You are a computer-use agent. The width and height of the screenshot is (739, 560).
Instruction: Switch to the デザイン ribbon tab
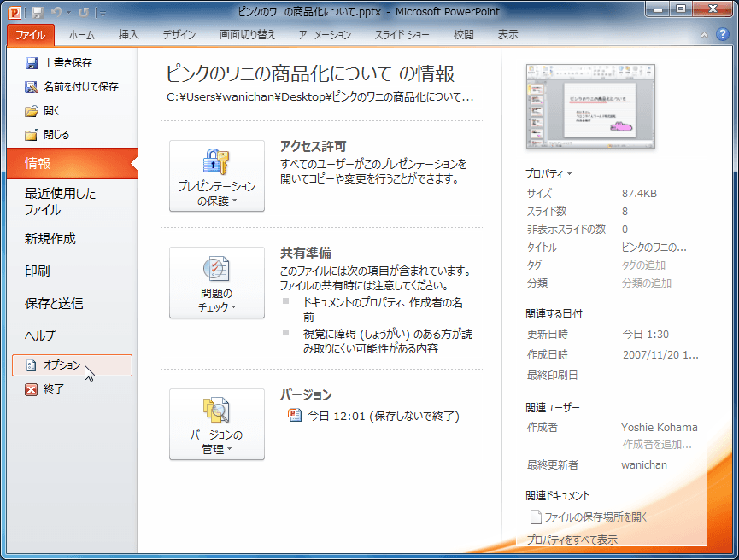179,35
